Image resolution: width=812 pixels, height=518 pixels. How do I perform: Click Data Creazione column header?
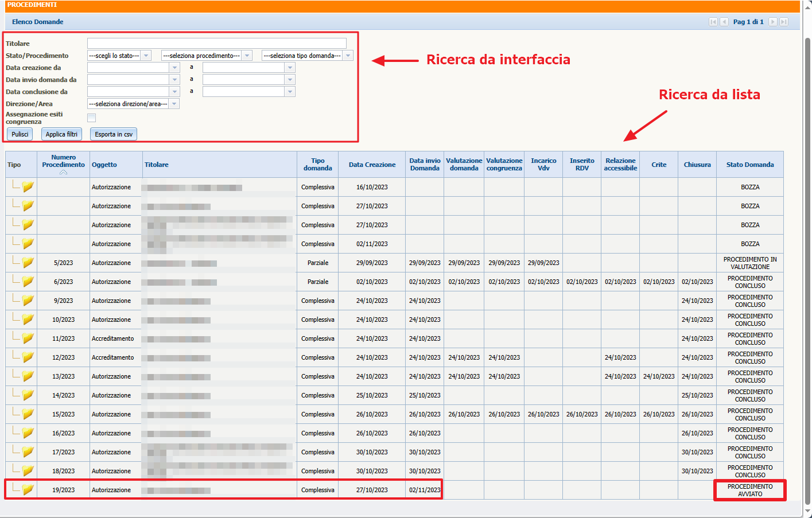click(x=372, y=165)
